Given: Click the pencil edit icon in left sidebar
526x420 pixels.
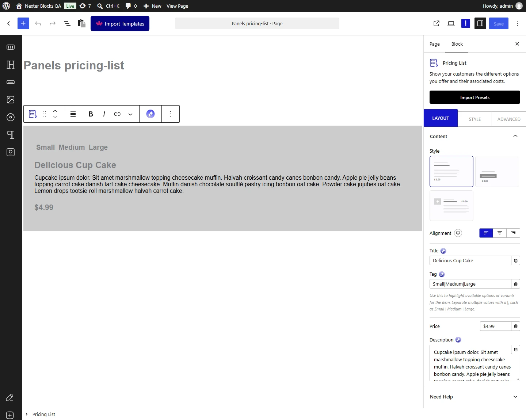Looking at the screenshot, I should (10, 398).
